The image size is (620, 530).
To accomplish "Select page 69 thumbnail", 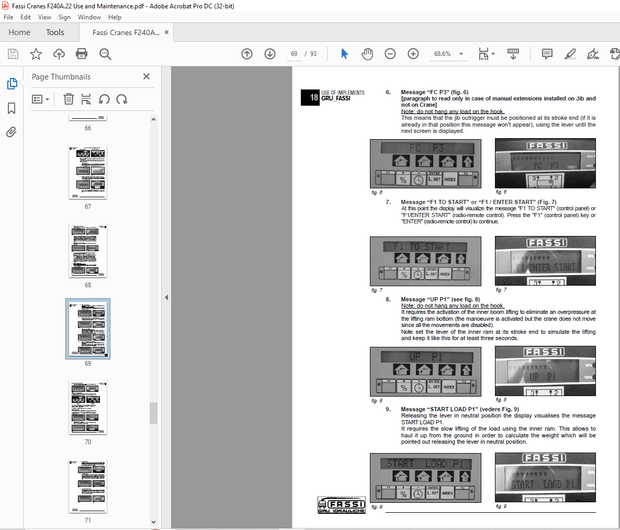I will (x=88, y=329).
